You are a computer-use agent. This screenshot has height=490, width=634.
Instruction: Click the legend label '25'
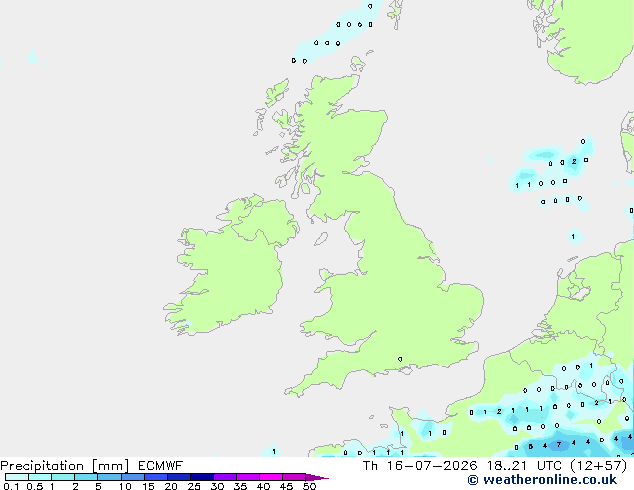coord(194,486)
